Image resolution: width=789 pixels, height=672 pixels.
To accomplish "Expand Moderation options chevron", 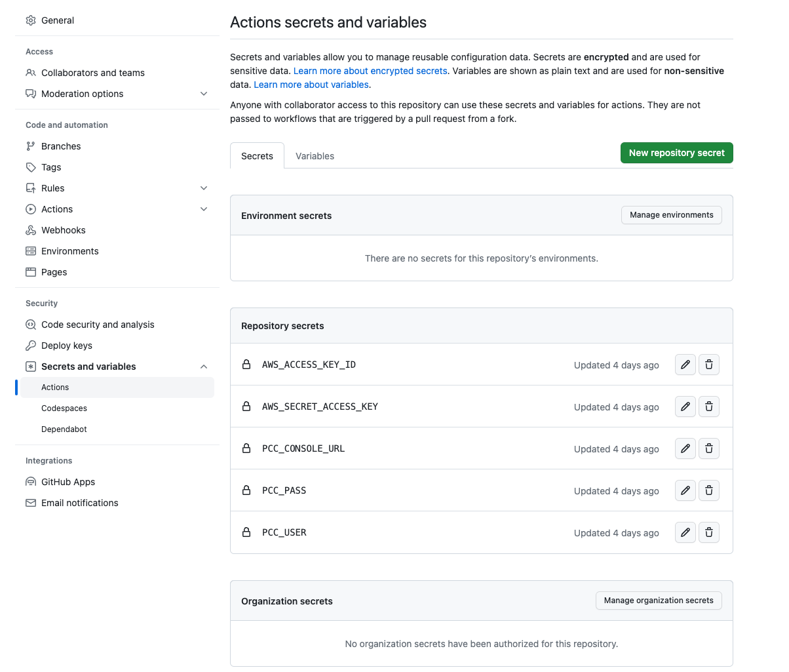I will tap(204, 94).
